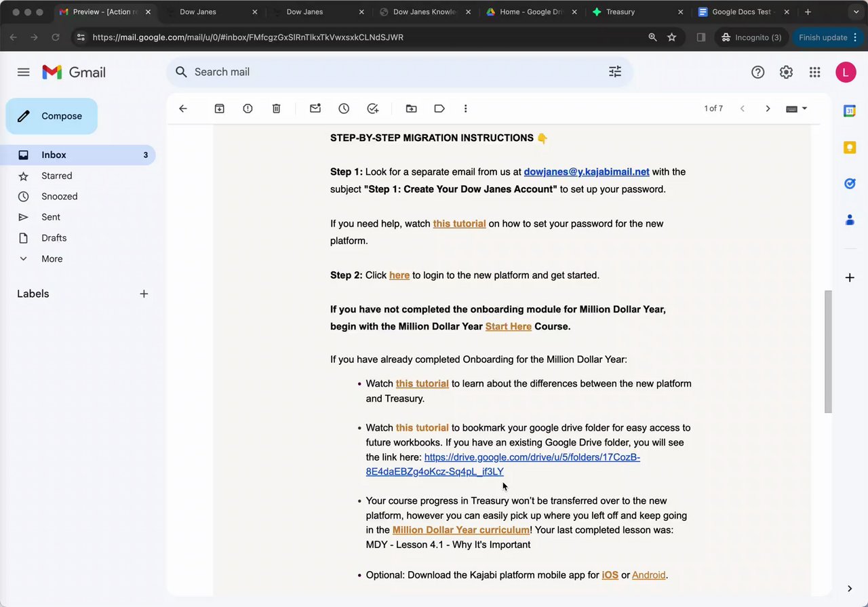The height and width of the screenshot is (607, 868).
Task: Mark the email as unread
Action: click(315, 109)
